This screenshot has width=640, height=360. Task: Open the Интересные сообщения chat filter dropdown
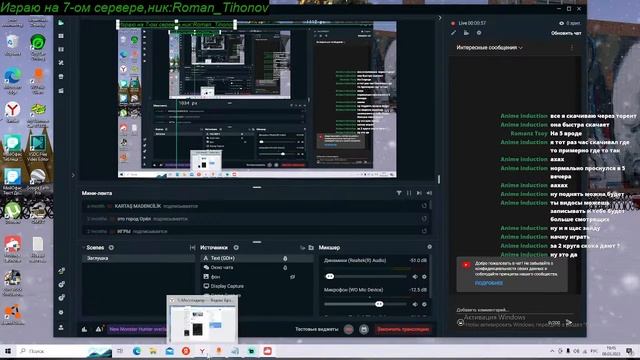489,48
